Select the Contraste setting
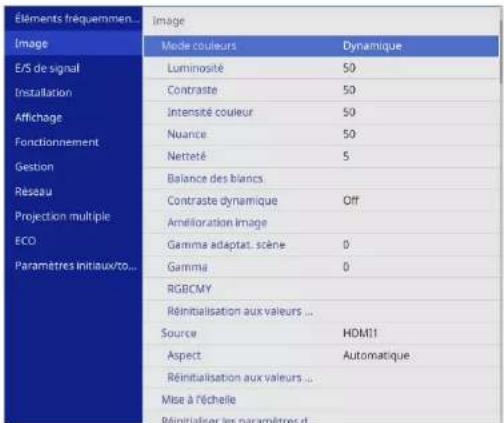This screenshot has height=423, width=504. pos(321,90)
